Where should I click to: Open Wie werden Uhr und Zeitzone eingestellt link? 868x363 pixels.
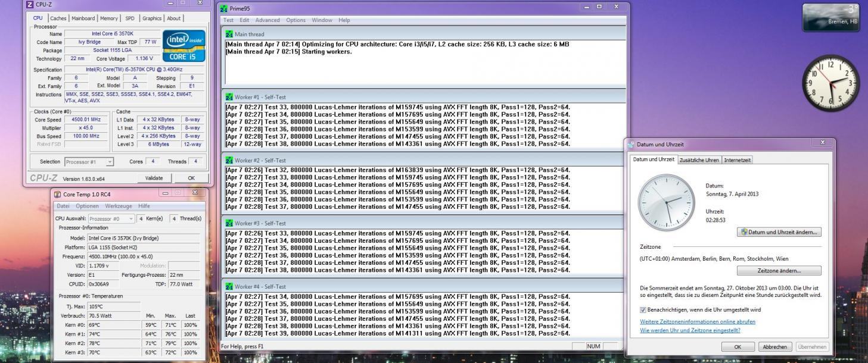point(690,330)
